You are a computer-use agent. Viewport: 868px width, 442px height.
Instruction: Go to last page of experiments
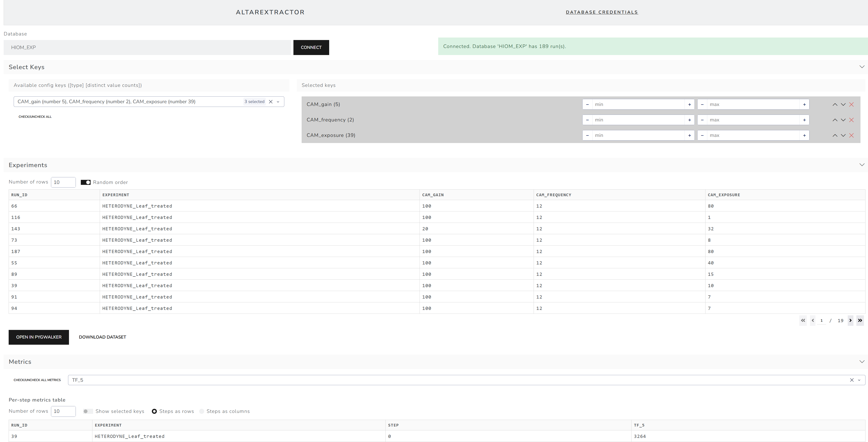[860, 321]
